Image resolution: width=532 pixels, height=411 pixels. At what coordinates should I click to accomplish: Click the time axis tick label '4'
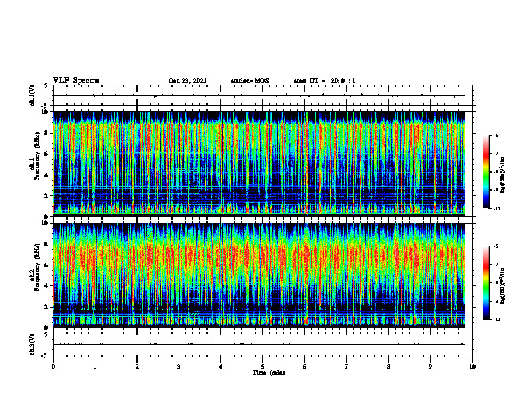[221, 367]
